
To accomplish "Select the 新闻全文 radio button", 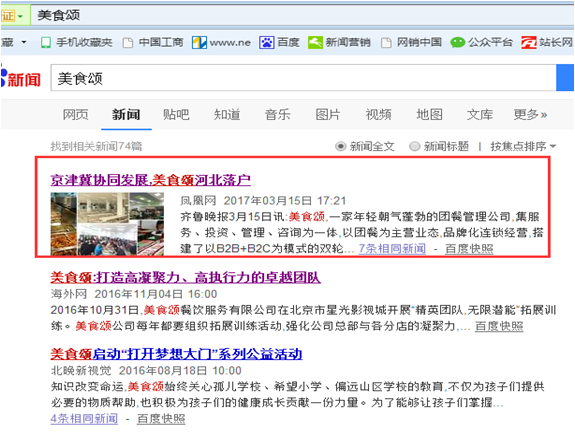I will pyautogui.click(x=340, y=146).
